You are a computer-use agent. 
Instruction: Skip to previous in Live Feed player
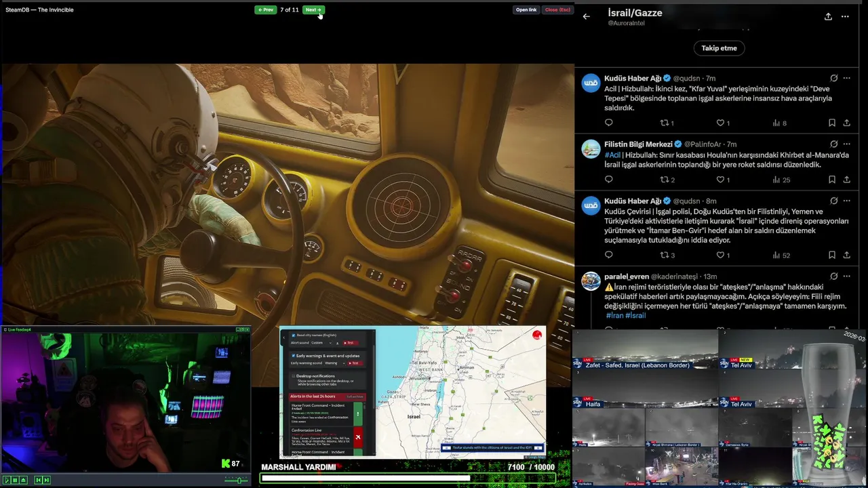click(39, 480)
